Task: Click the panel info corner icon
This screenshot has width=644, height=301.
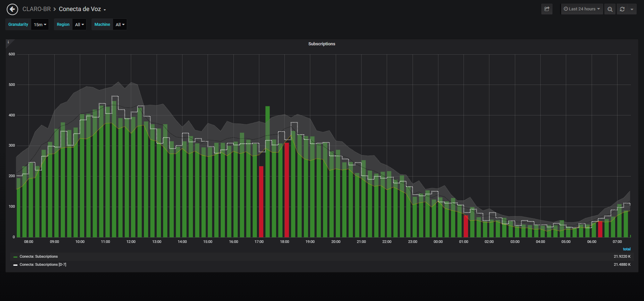Action: [x=8, y=42]
